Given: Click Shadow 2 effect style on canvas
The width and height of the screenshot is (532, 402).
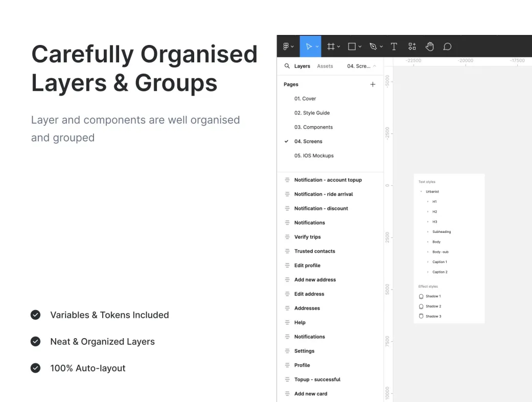Looking at the screenshot, I should coord(433,306).
